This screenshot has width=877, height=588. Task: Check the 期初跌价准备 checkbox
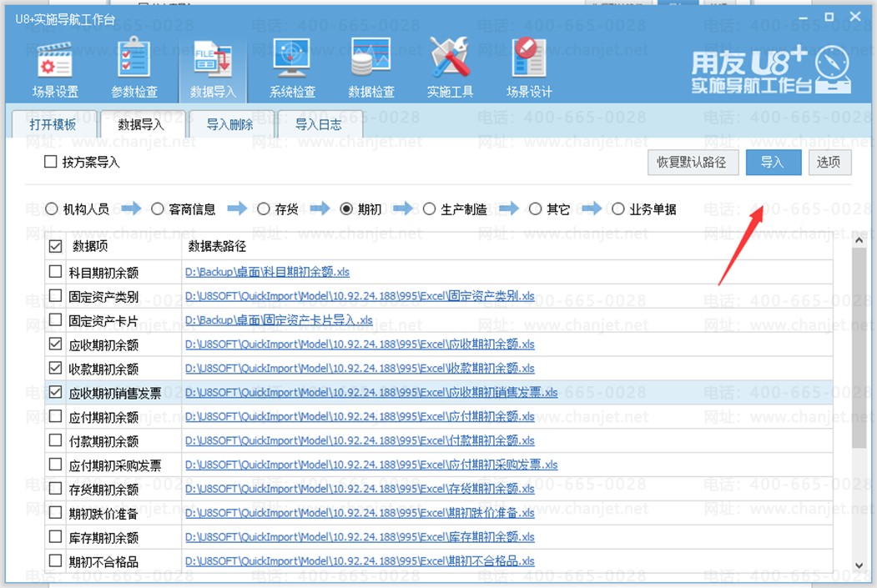(55, 513)
